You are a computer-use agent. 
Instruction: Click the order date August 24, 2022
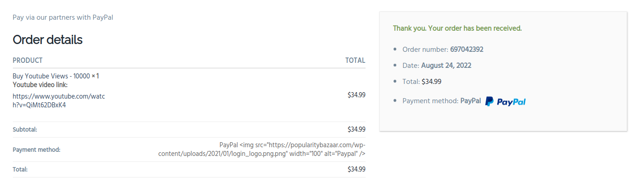point(446,65)
